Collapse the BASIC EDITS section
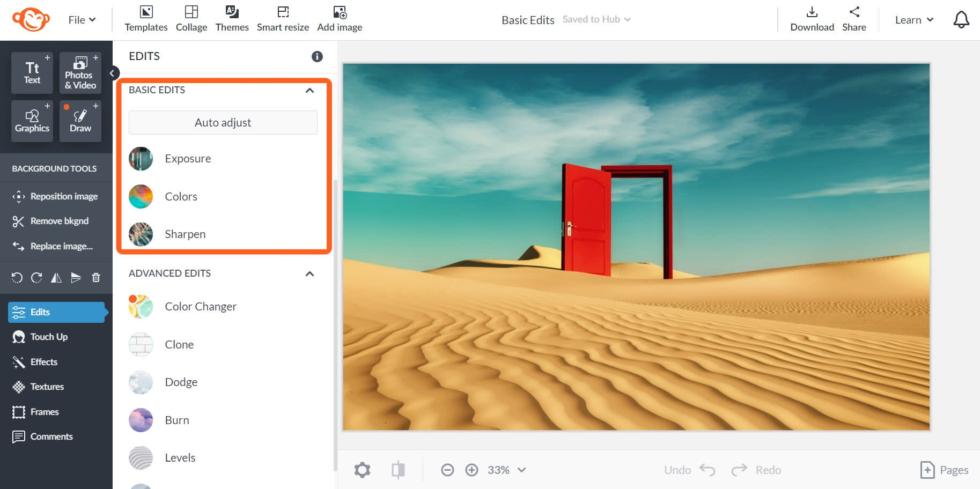The height and width of the screenshot is (489, 980). tap(310, 90)
